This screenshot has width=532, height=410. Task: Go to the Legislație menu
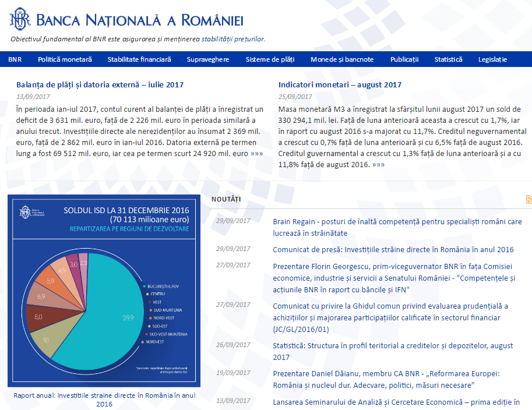coord(492,59)
